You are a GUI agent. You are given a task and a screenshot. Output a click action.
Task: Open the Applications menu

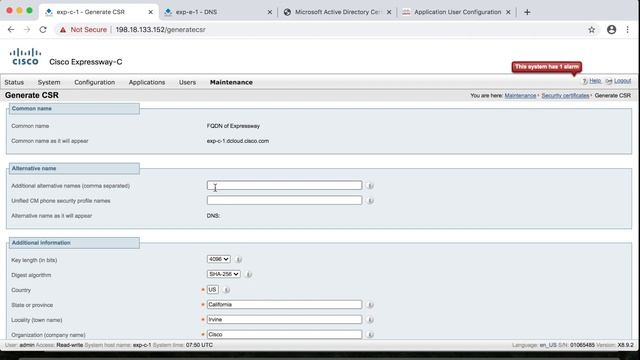coord(147,82)
